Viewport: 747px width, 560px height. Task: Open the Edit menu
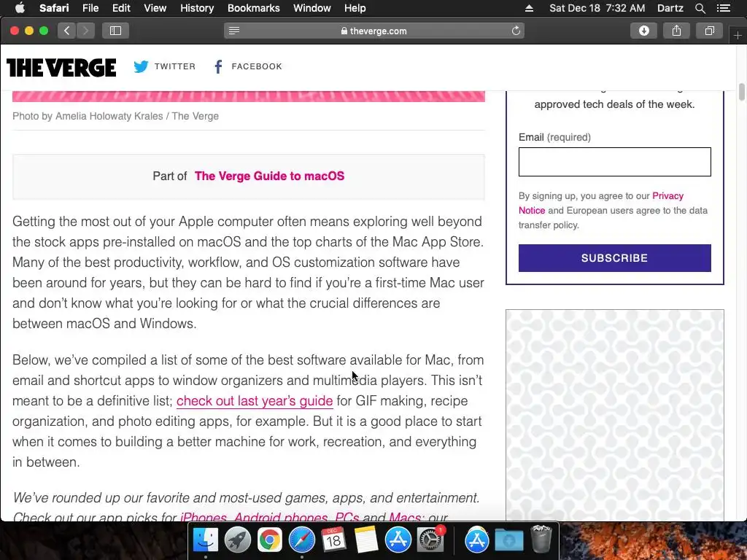(121, 7)
